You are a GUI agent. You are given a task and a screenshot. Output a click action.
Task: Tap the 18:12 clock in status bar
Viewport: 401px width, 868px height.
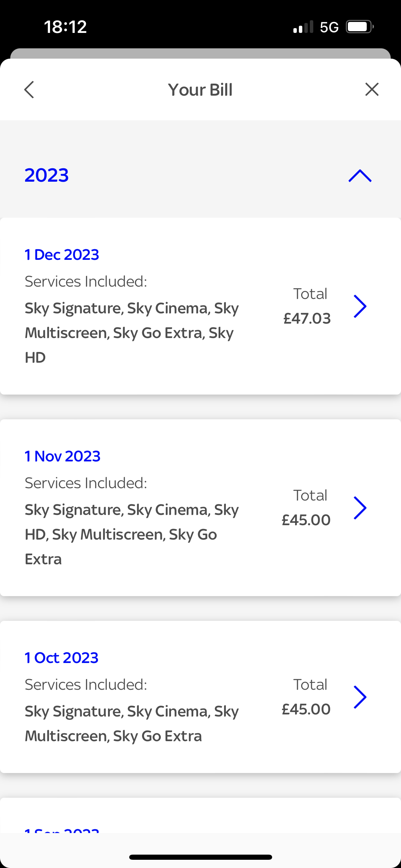tap(65, 27)
